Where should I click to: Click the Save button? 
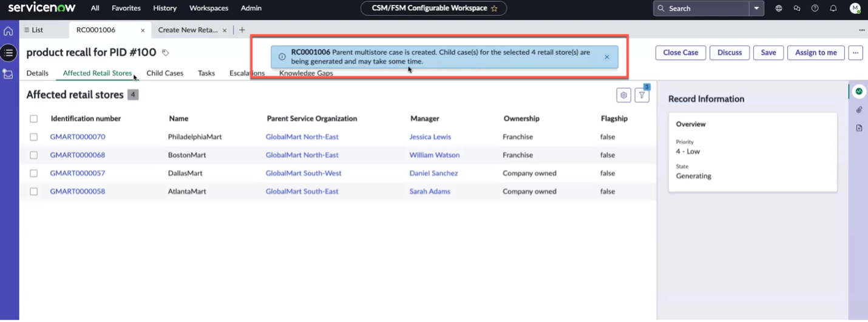tap(768, 53)
